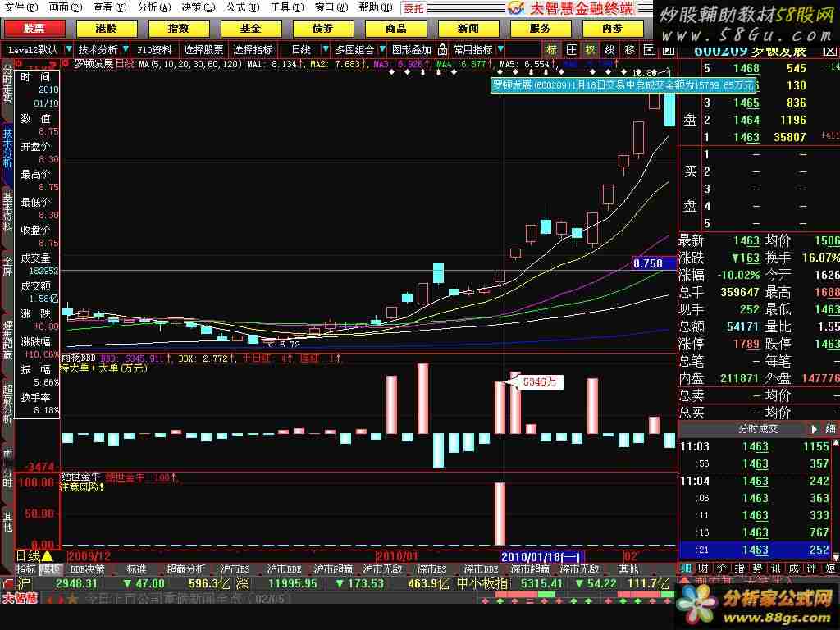Screen dimensions: 840x630
Task: Click the F10资料 button
Action: pos(154,50)
